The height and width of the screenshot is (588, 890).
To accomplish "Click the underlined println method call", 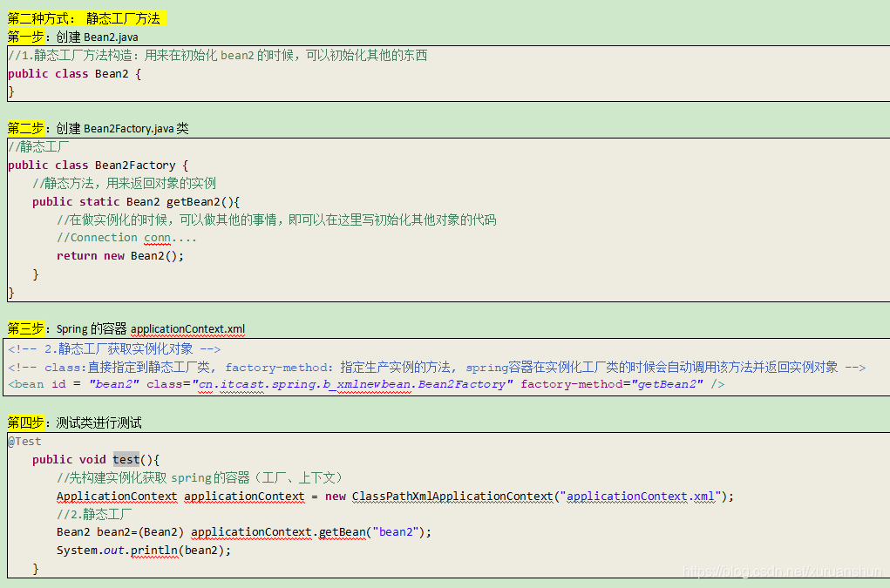I will click(154, 550).
